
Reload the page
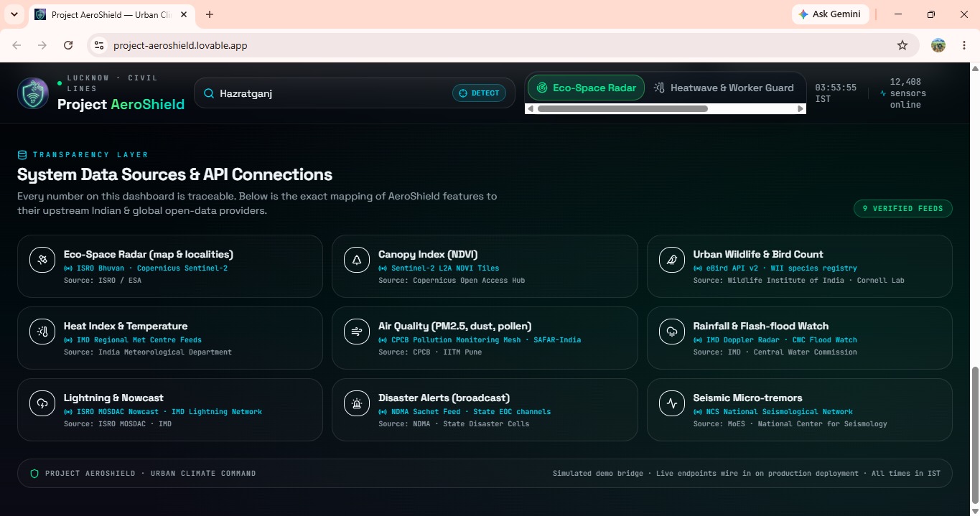pos(68,45)
